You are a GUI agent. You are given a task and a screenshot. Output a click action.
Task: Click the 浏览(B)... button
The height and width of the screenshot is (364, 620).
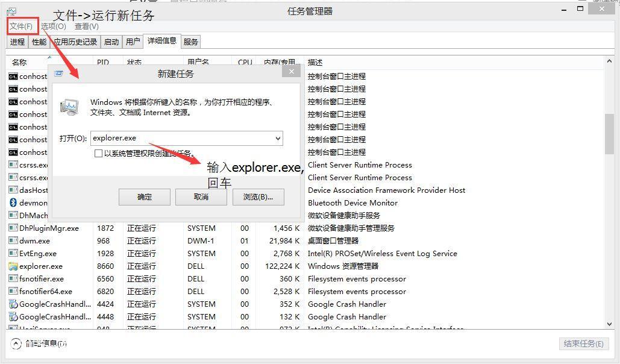tap(258, 196)
